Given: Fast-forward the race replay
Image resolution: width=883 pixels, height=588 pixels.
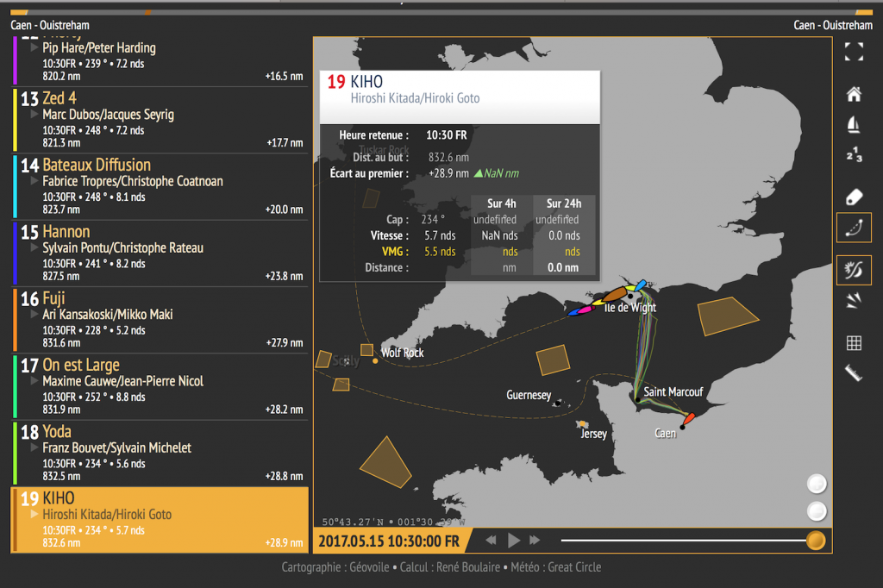Looking at the screenshot, I should point(535,541).
